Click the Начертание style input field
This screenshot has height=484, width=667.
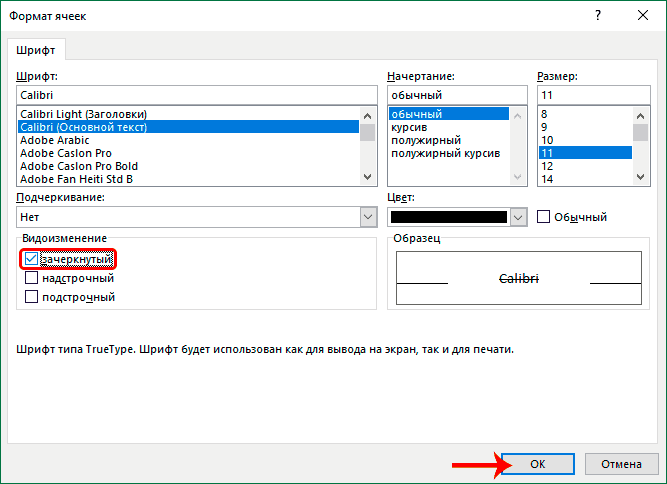coord(457,95)
